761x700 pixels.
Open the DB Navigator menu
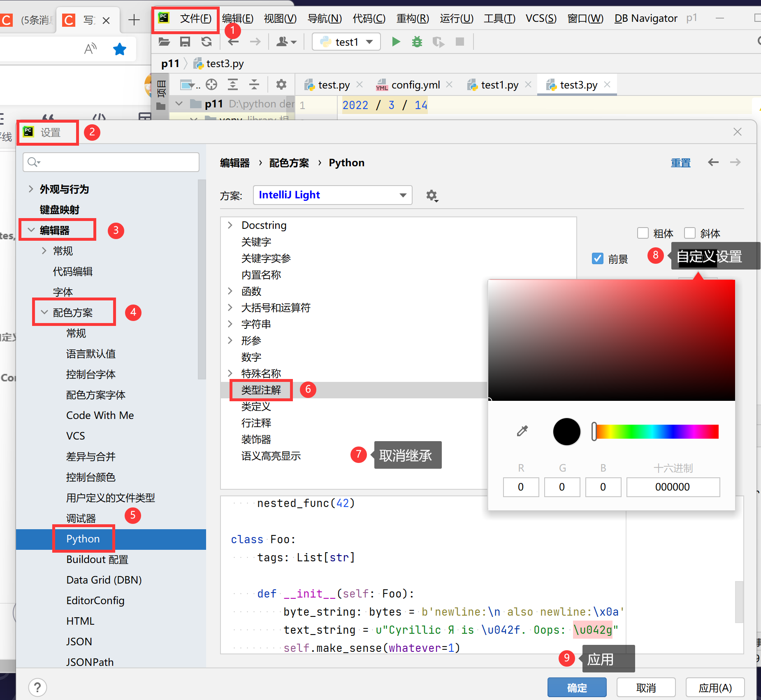pyautogui.click(x=646, y=19)
